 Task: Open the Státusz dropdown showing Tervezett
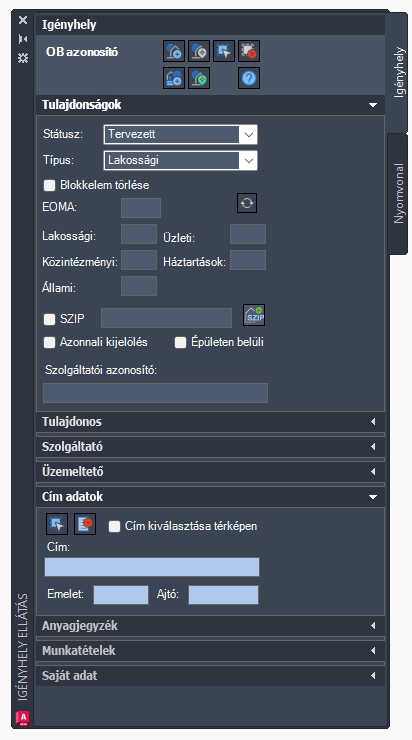(180, 135)
